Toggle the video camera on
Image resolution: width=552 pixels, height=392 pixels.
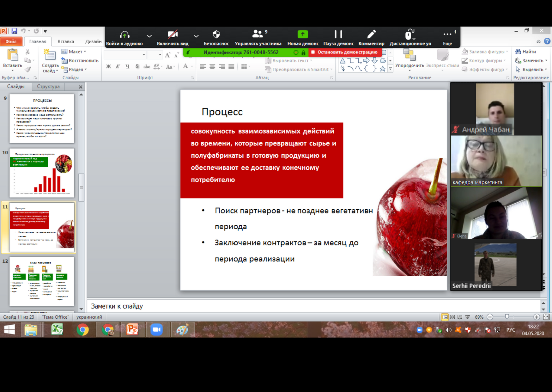coord(173,34)
